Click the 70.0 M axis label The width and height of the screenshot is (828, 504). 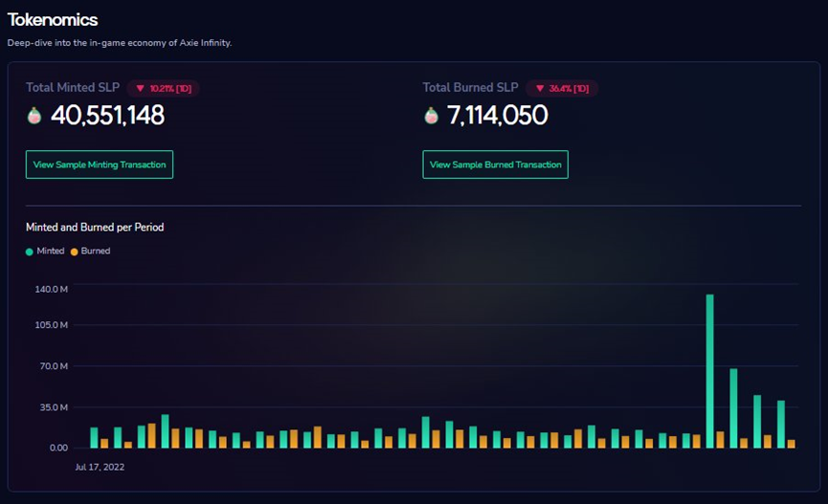(54, 366)
